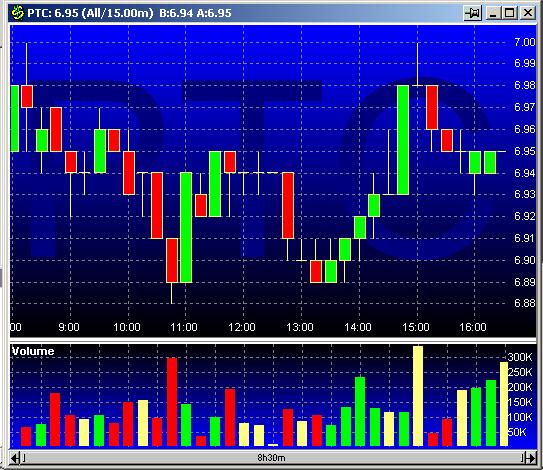Click the 9:00 time axis label
The width and height of the screenshot is (543, 470).
point(69,327)
